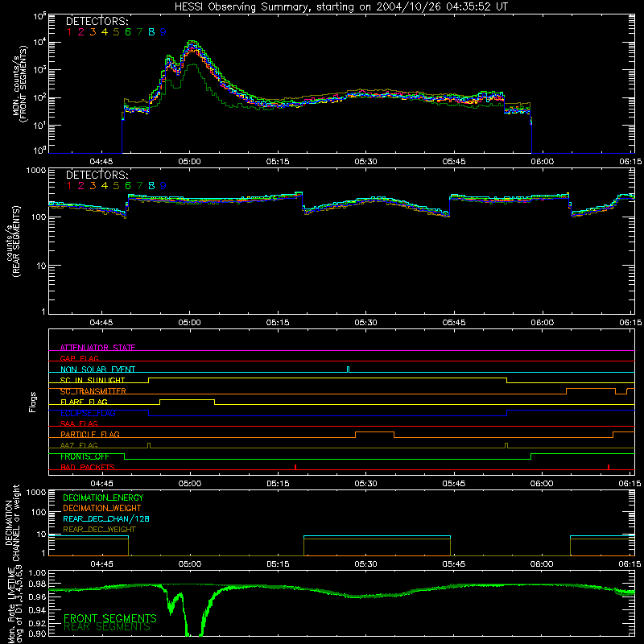Select green detector 6 in front segments legend
644x644 pixels.
click(x=128, y=31)
